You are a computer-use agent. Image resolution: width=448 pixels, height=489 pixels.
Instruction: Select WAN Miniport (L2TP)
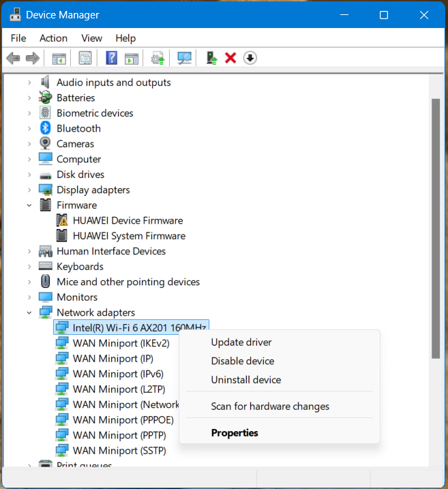click(119, 389)
